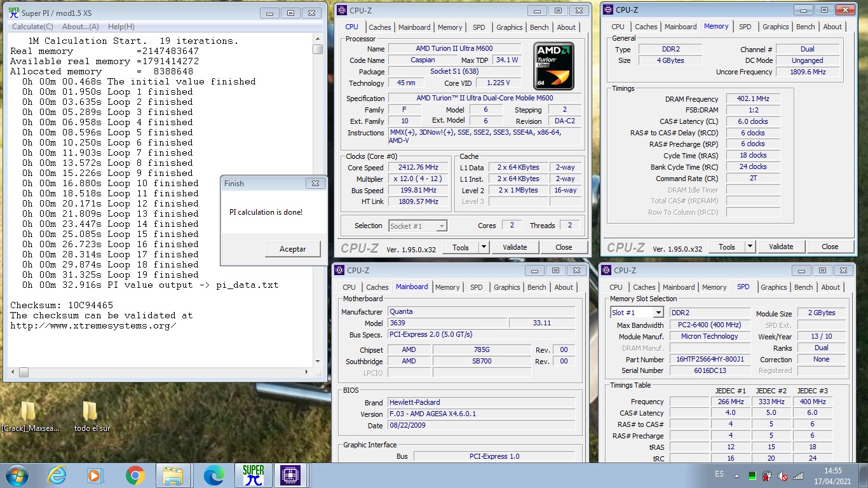Open the Calculate(C) menu in Super PI
Viewport: 868px width, 488px height.
pos(33,27)
